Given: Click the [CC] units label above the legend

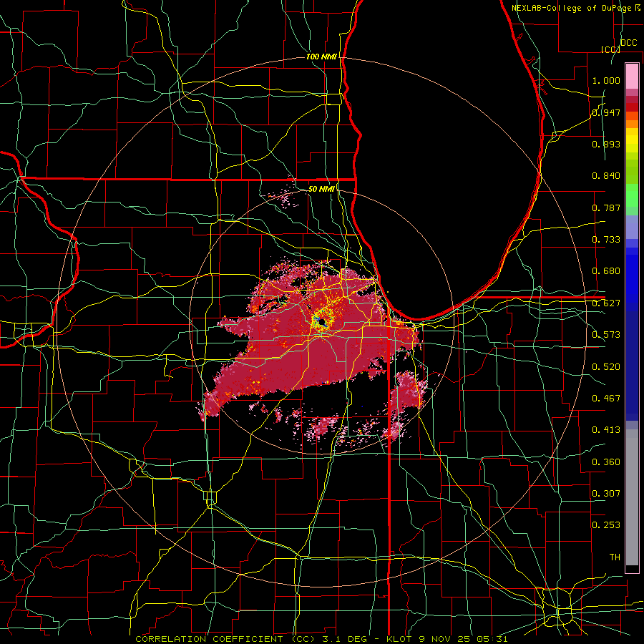Looking at the screenshot, I should pyautogui.click(x=610, y=49).
